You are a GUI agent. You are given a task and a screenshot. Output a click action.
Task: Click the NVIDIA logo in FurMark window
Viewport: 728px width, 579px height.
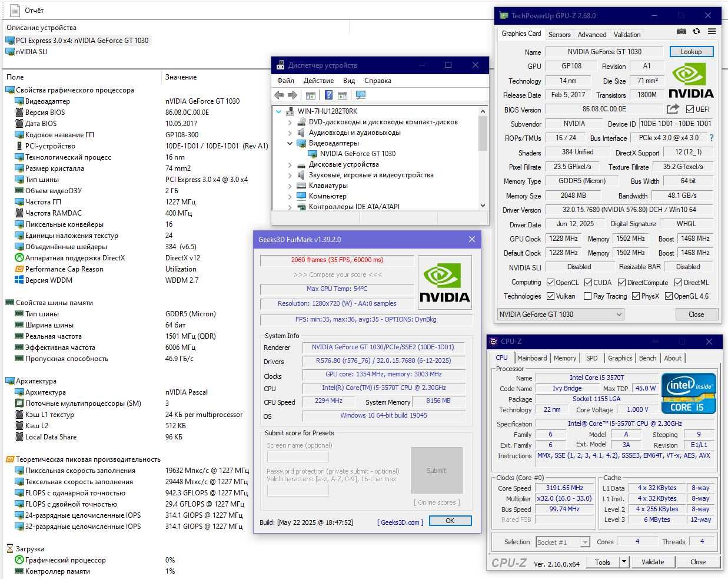[444, 282]
